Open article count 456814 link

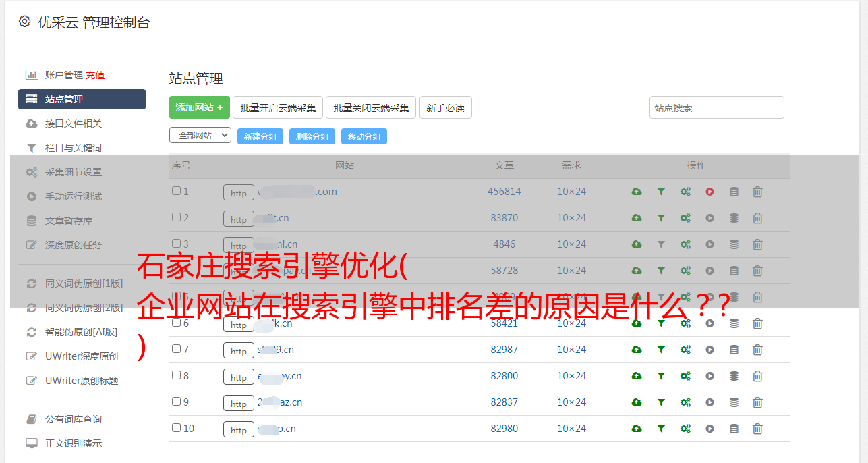(x=504, y=192)
